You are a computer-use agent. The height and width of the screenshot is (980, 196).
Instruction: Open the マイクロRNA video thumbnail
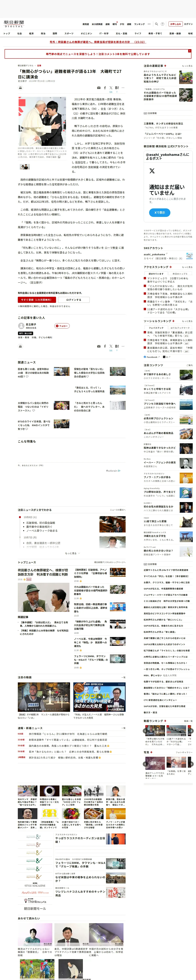point(99,697)
